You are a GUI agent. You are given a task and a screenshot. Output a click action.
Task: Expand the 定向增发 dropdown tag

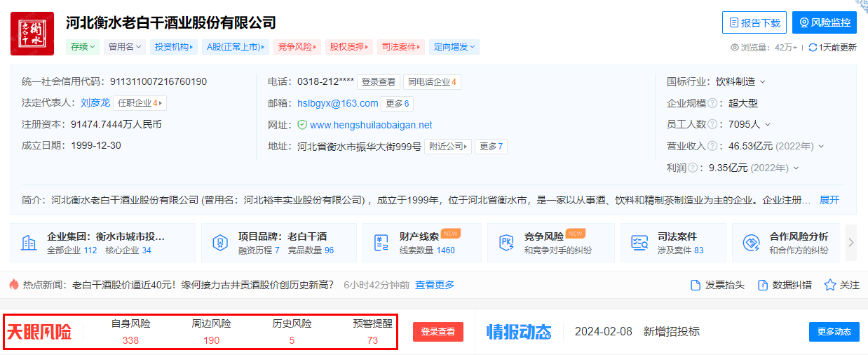tap(454, 47)
